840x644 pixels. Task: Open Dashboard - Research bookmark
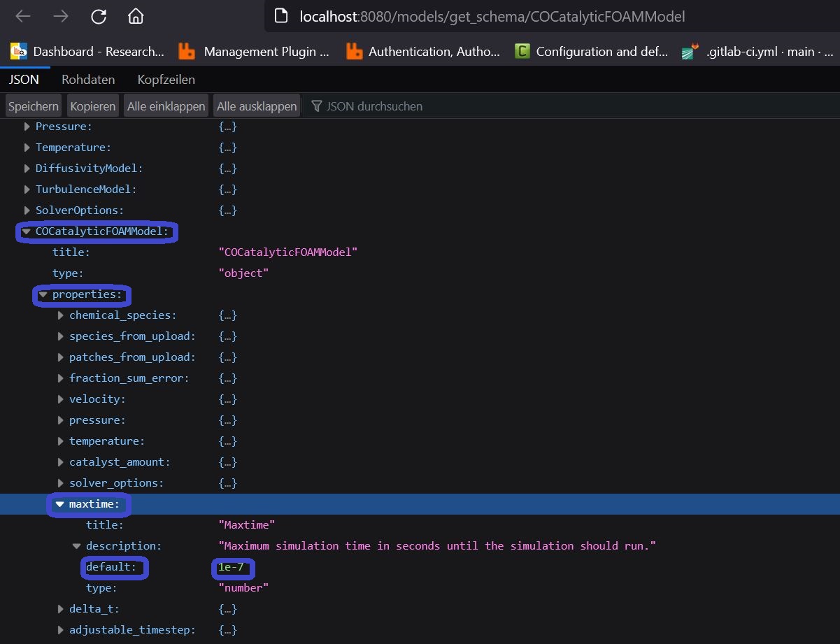pyautogui.click(x=88, y=51)
